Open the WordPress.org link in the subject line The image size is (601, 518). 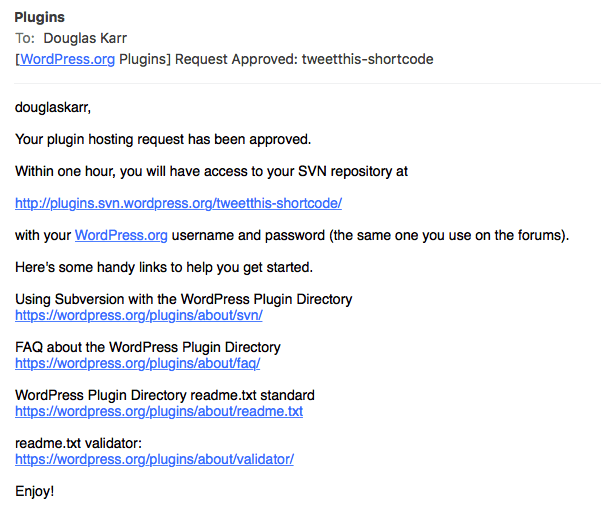click(67, 59)
